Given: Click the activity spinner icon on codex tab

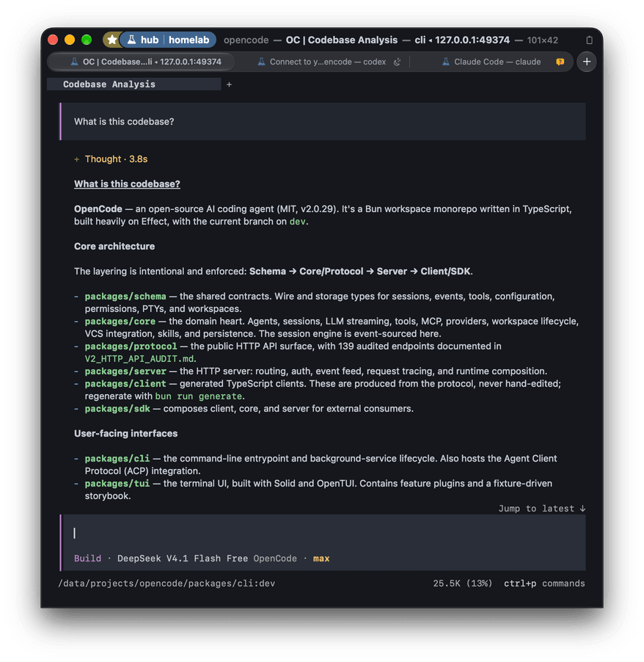Looking at the screenshot, I should [397, 62].
